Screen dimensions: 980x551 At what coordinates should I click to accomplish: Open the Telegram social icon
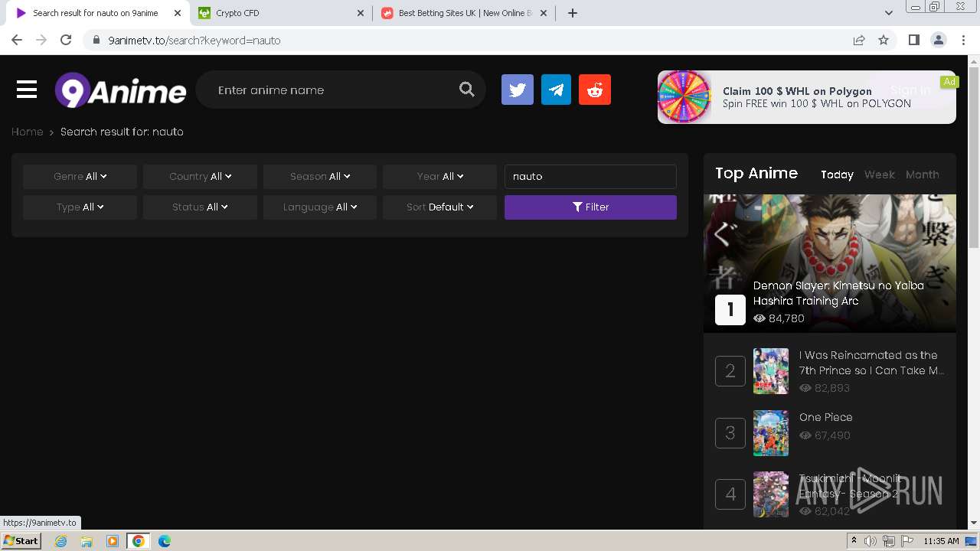[556, 90]
